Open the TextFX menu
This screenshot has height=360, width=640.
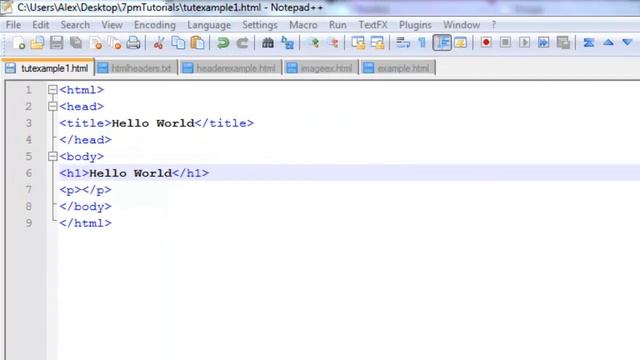(373, 25)
